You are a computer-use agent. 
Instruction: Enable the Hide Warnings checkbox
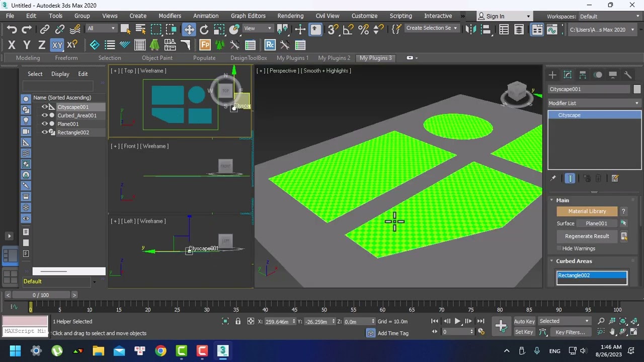click(x=559, y=248)
